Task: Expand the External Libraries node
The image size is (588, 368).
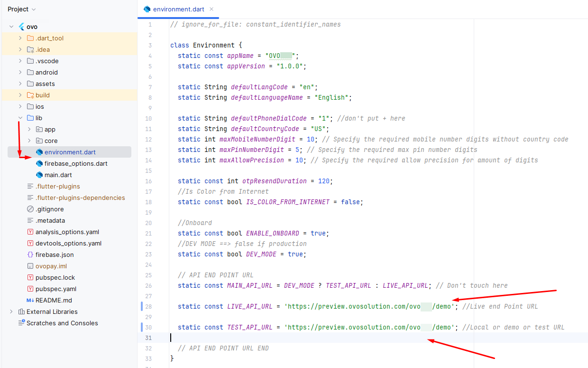Action: 11,312
